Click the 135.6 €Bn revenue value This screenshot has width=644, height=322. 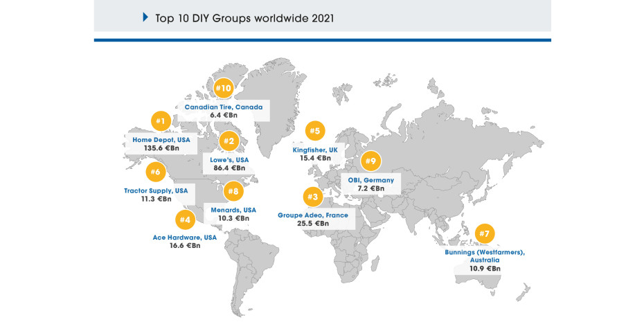(x=161, y=148)
